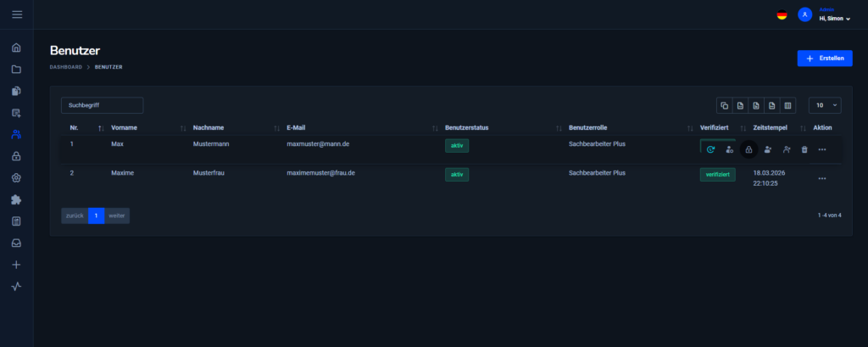This screenshot has height=347, width=868.
Task: Open the activity pulse icon in sidebar
Action: (16, 287)
